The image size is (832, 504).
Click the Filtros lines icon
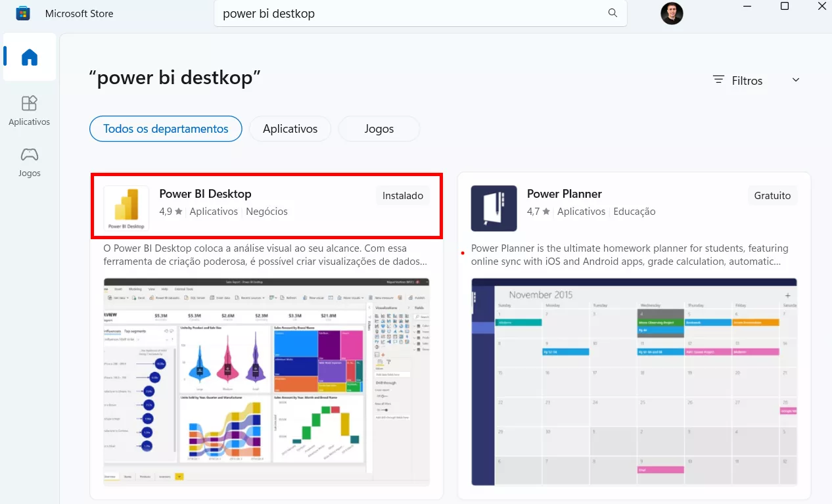(x=718, y=80)
